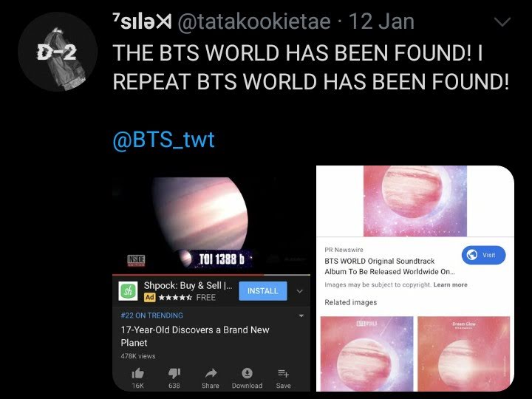Screen dimensions: 532x399
Task: Open the BTS WORLD related image thumbnail
Action: [366, 353]
